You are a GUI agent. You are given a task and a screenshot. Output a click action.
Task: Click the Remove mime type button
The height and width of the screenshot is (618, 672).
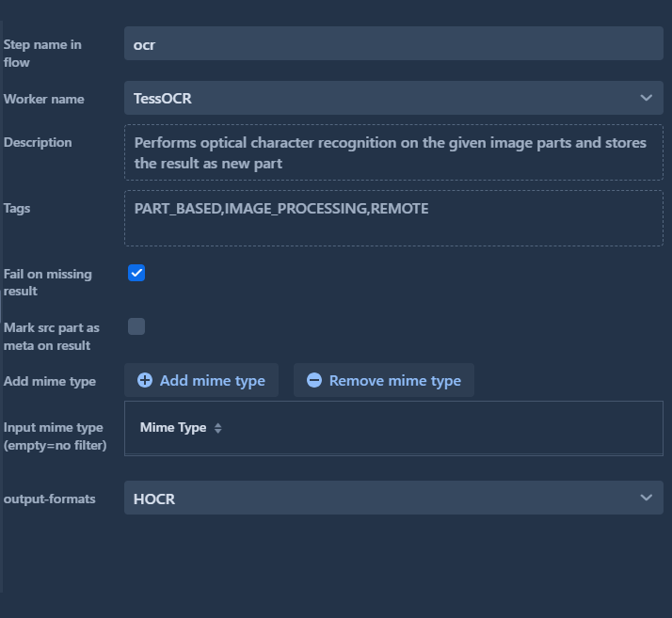[384, 380]
